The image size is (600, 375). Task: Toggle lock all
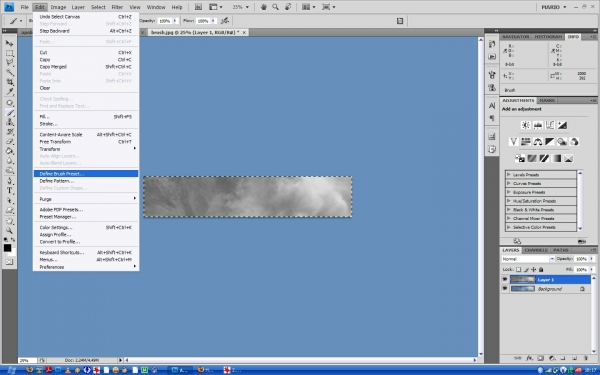541,269
